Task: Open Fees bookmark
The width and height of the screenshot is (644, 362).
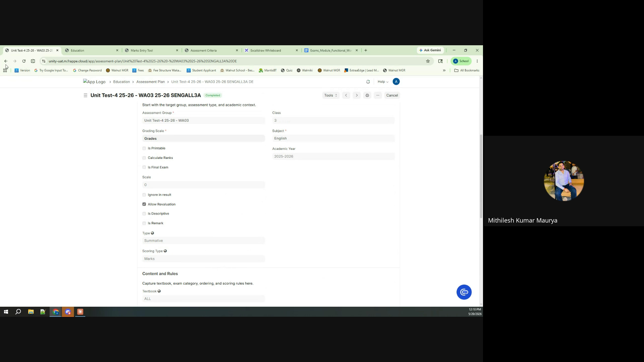Action: tap(138, 70)
